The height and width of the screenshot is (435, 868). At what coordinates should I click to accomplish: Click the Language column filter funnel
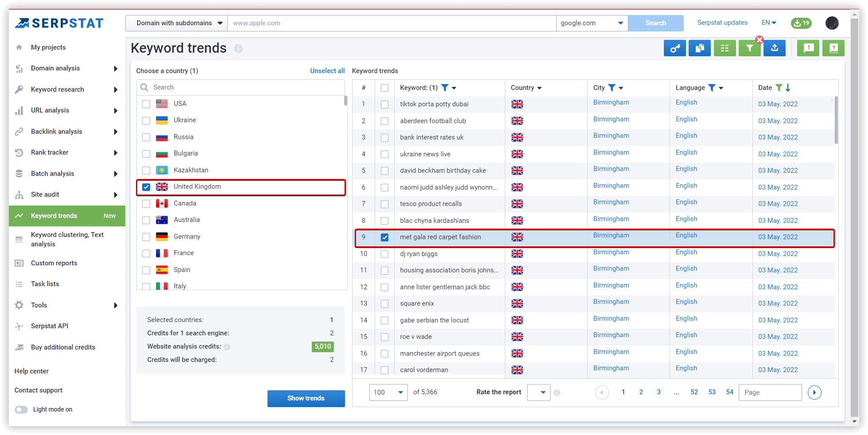click(712, 88)
